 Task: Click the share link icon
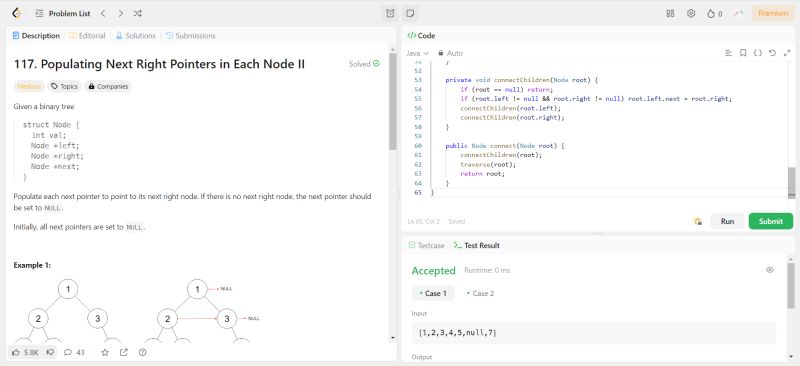point(123,352)
